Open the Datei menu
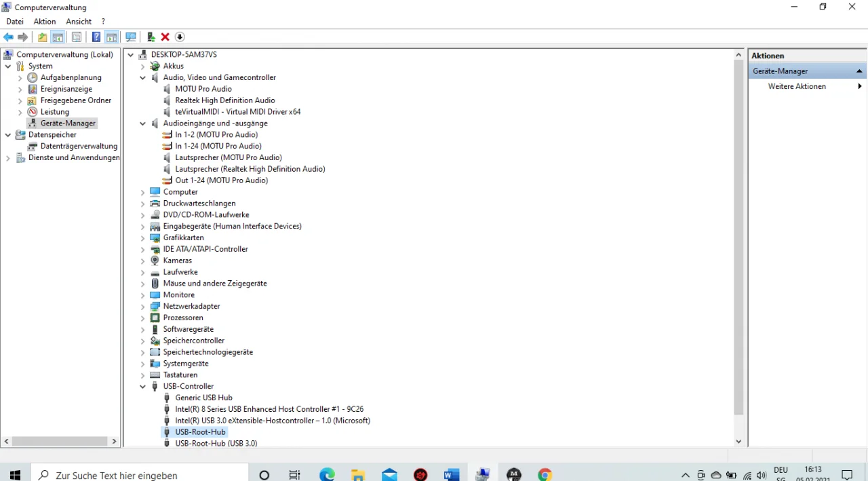 click(15, 22)
